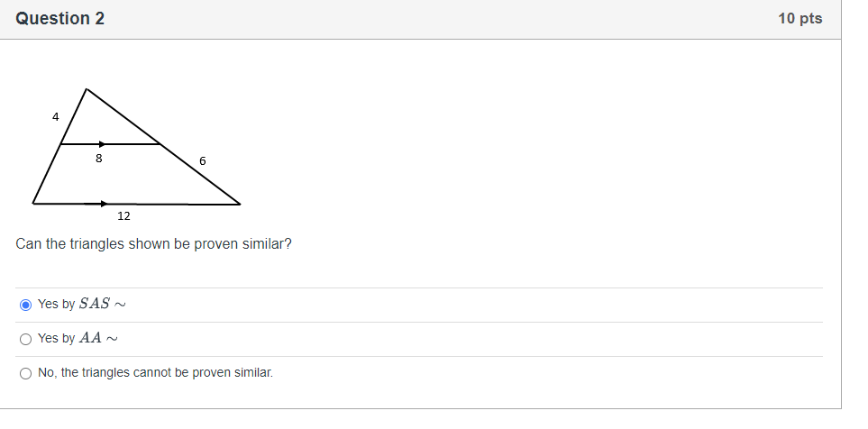Click the arrow marker on the middle segment

pyautogui.click(x=102, y=144)
